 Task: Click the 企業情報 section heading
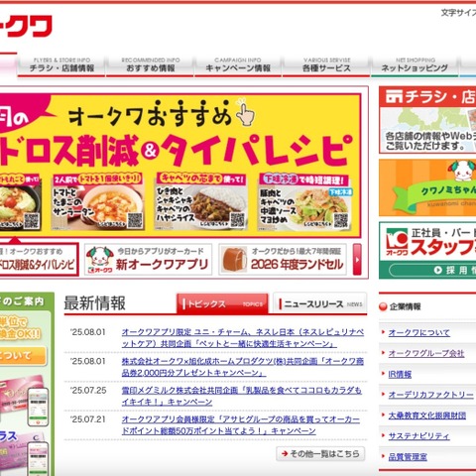[x=405, y=306]
